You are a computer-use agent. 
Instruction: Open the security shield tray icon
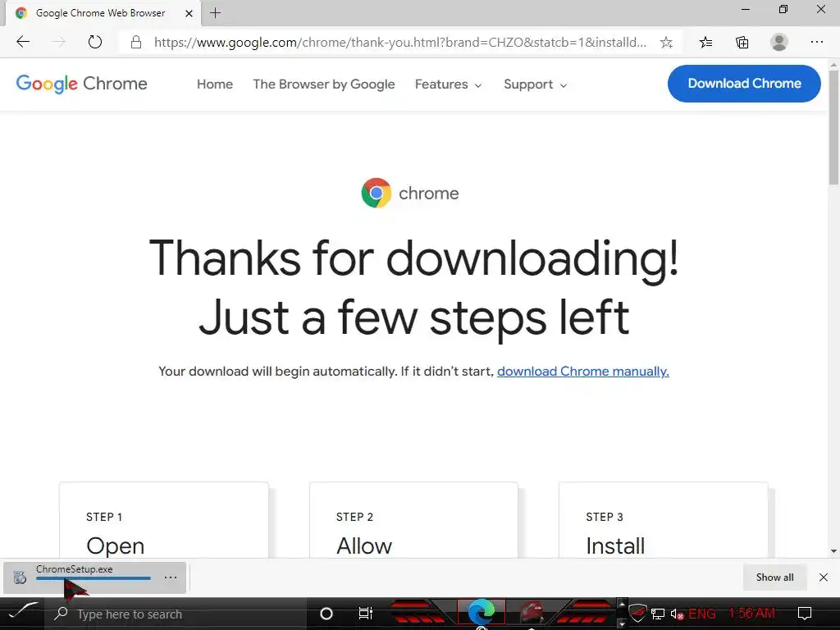click(637, 614)
